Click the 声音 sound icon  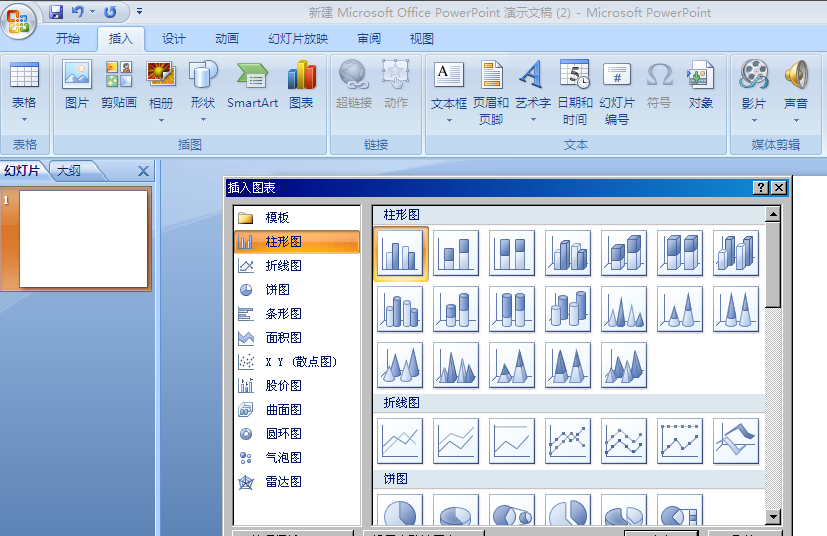coord(796,74)
